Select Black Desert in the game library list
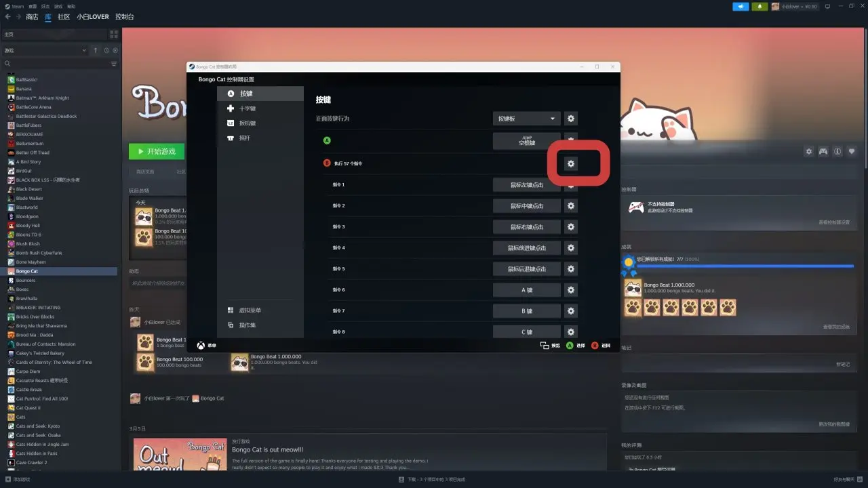The width and height of the screenshot is (868, 488). 29,189
